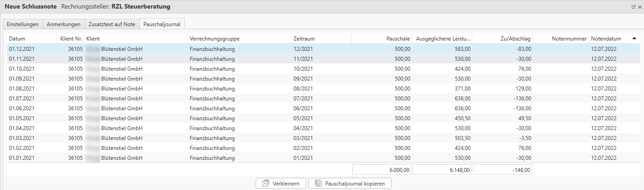The height and width of the screenshot is (190, 644).
Task: Pop out the Neue Schlussnote window
Action: (634, 7)
